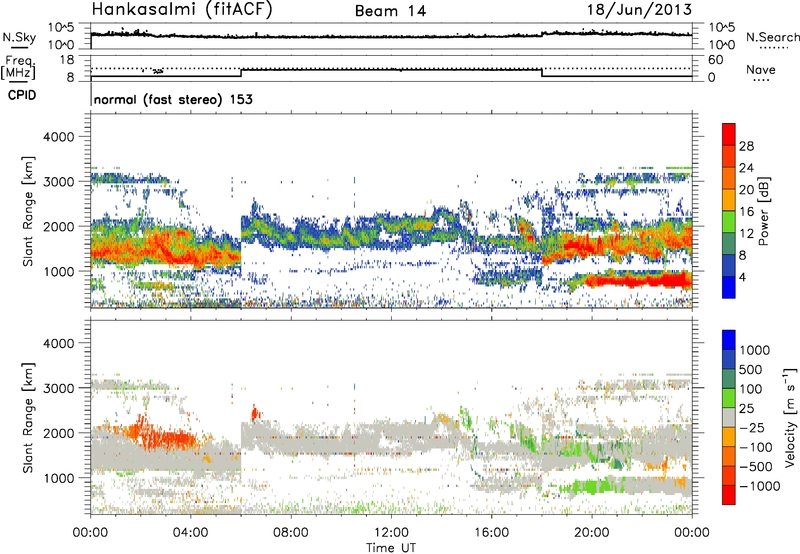The width and height of the screenshot is (800, 554).
Task: Click the "CPID" row label
Action: pos(22,95)
